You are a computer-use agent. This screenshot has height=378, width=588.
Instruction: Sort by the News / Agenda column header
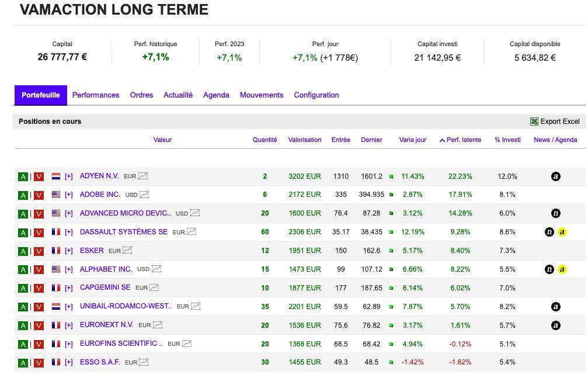[x=555, y=140]
